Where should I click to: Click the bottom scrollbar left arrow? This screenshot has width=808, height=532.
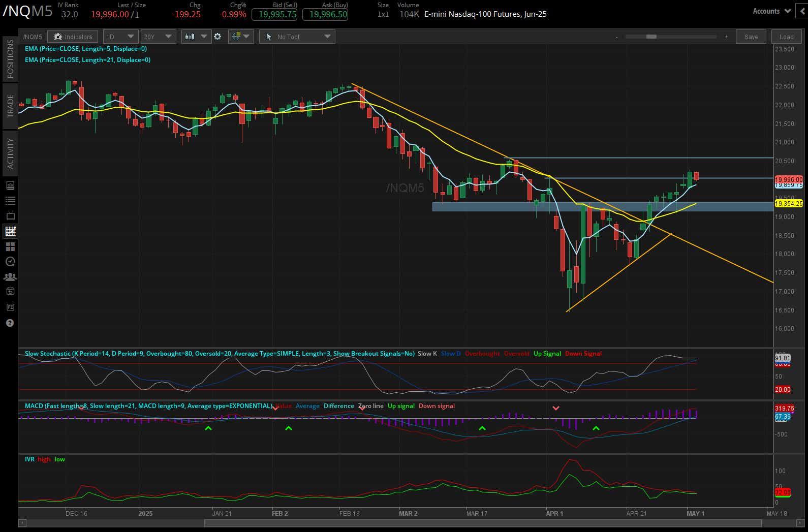[22, 523]
